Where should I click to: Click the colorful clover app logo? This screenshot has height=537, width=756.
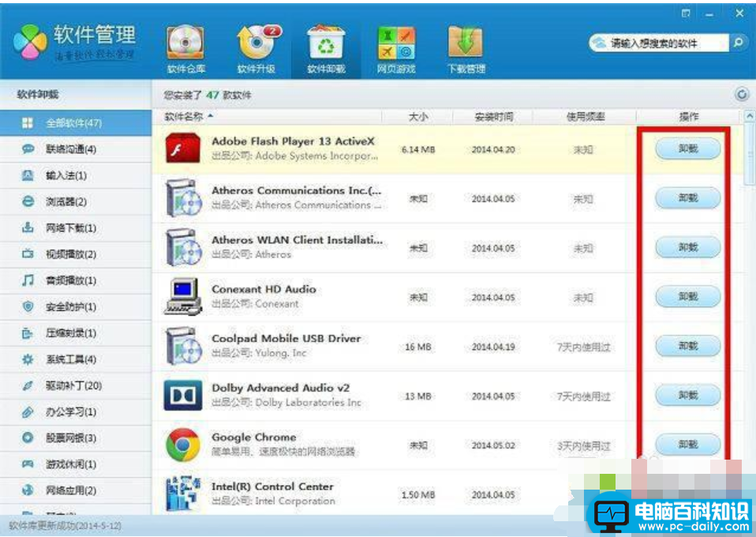point(30,42)
